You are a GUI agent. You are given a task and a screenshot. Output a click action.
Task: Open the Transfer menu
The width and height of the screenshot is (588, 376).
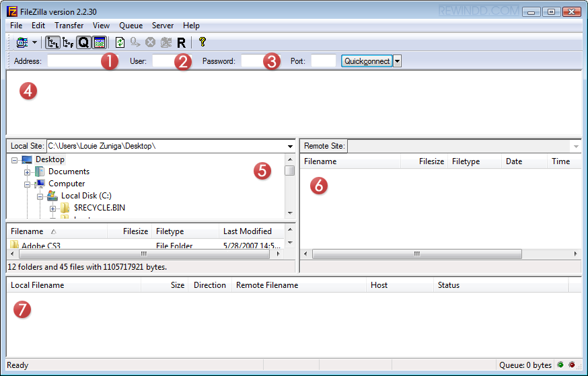(x=69, y=26)
